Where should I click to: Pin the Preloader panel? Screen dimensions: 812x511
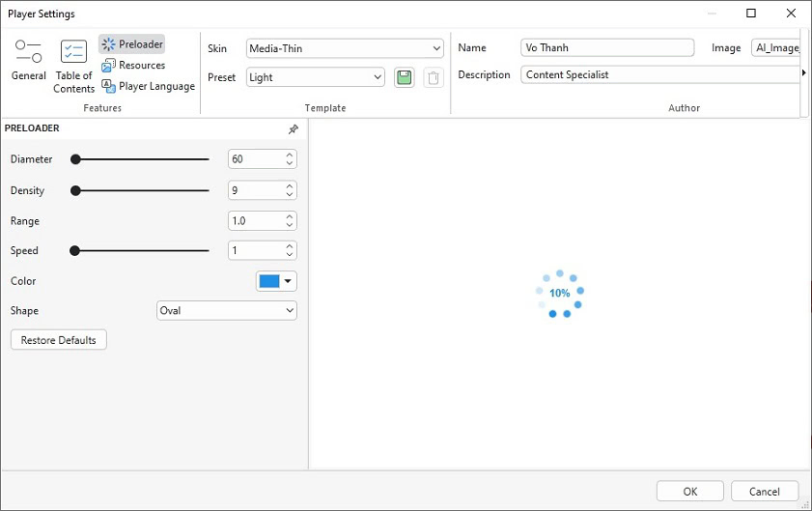coord(294,129)
